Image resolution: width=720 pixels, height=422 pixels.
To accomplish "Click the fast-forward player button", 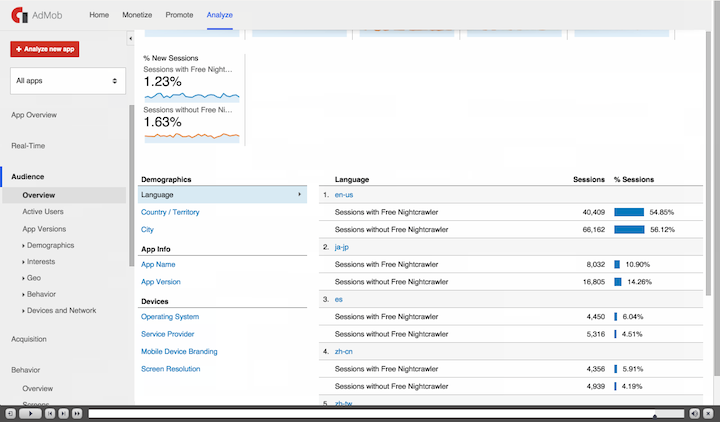I will 77,414.
